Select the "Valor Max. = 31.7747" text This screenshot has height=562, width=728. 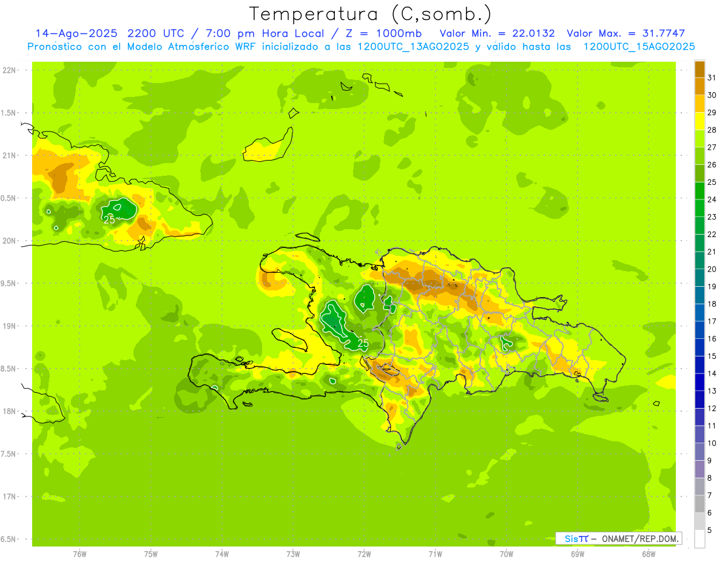(625, 33)
